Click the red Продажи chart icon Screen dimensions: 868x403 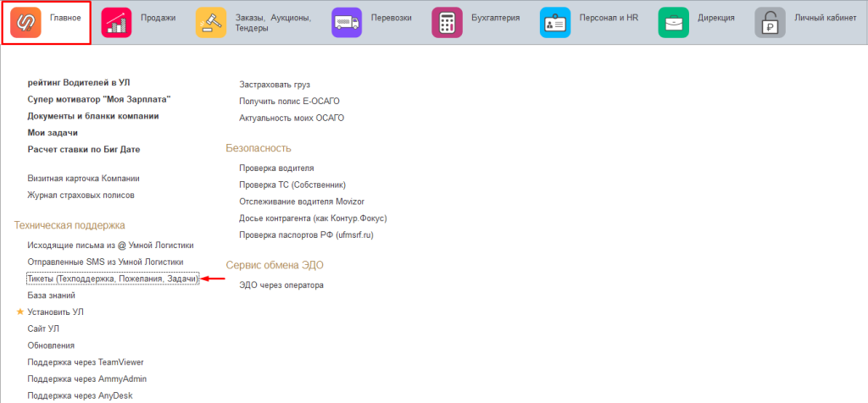click(116, 23)
